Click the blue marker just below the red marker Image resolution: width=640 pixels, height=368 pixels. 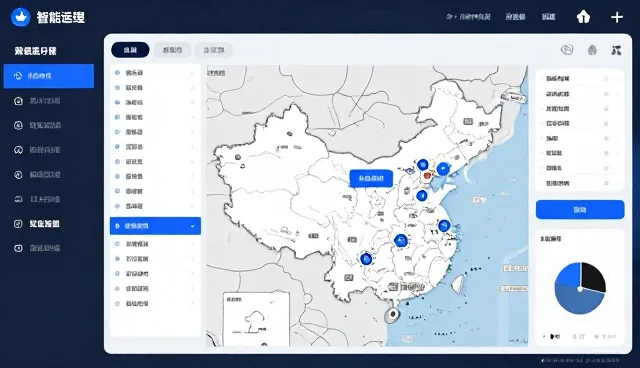click(x=422, y=195)
